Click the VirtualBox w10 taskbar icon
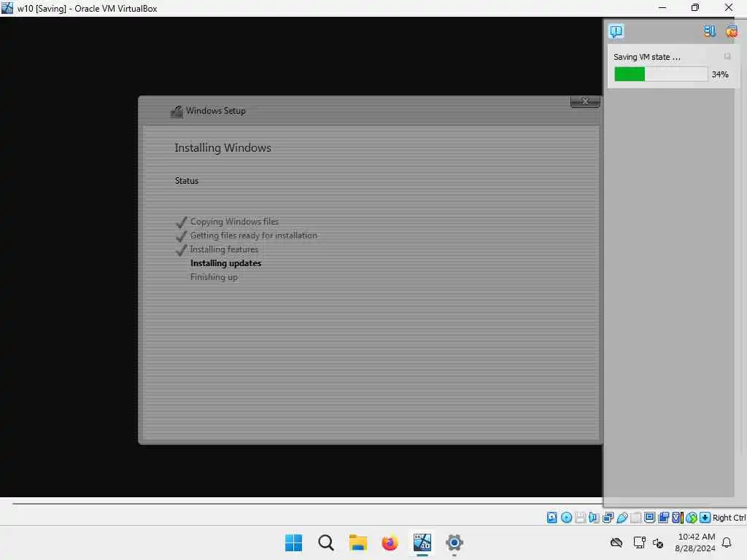The image size is (747, 560). [x=422, y=542]
